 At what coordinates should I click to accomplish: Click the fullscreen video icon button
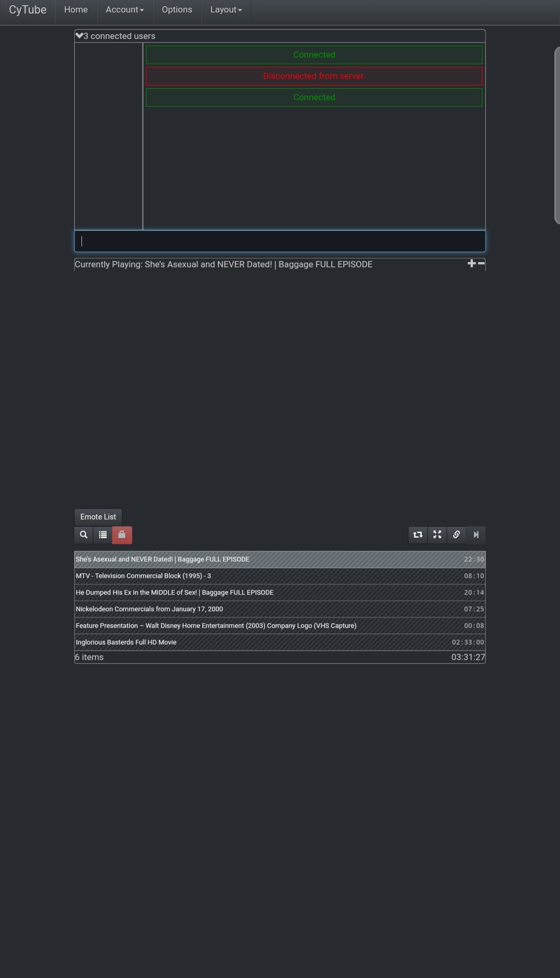(x=437, y=535)
